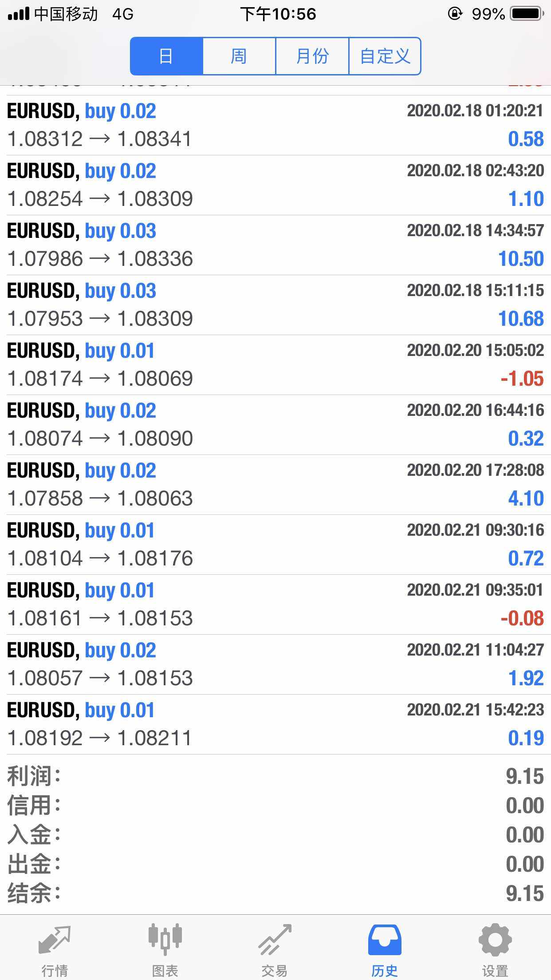Tap the 结余 balance summary row
The height and width of the screenshot is (980, 551).
coord(275,893)
